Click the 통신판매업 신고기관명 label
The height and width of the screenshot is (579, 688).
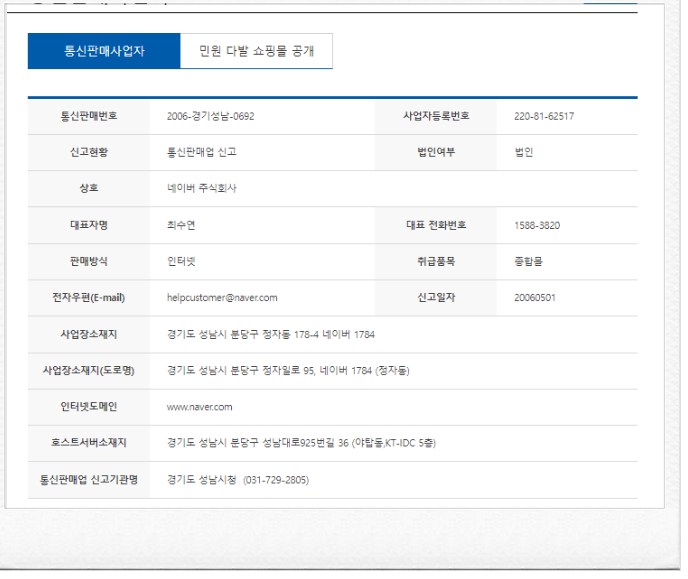tap(89, 480)
